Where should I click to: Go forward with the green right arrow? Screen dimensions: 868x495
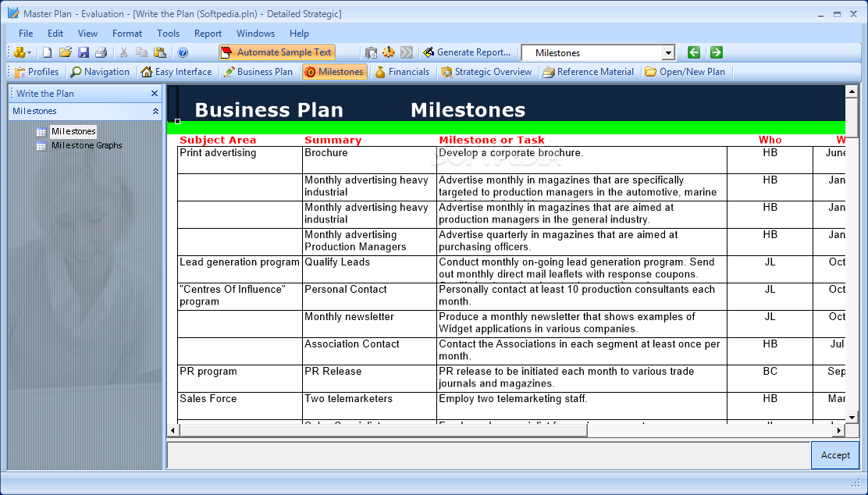point(717,52)
